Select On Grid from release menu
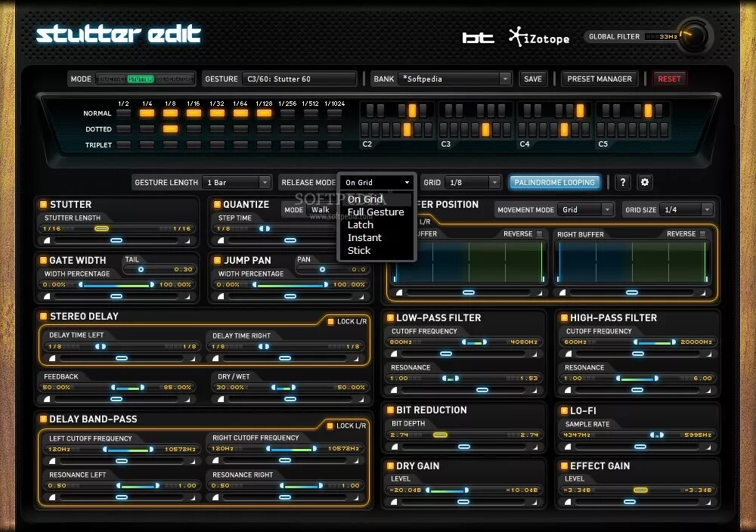The image size is (756, 532). (376, 199)
